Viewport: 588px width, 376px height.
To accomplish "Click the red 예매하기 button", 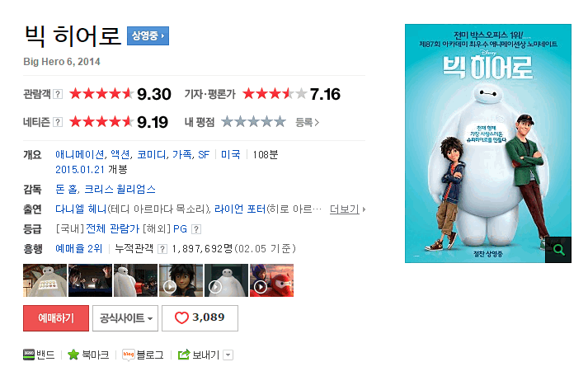I will click(x=56, y=318).
